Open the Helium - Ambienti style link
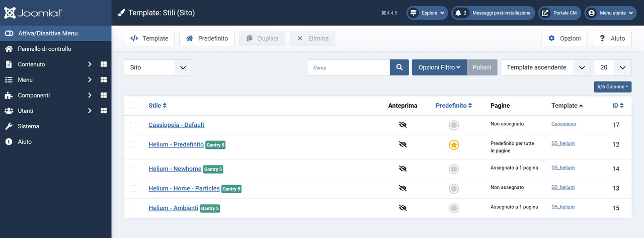Screen dimensions: 644x238 tap(173, 208)
